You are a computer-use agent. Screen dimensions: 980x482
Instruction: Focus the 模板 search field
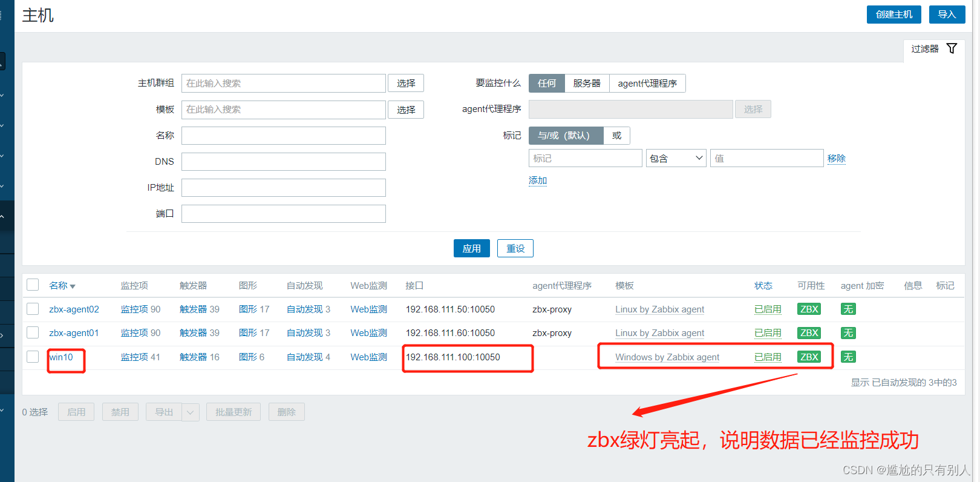tap(284, 110)
